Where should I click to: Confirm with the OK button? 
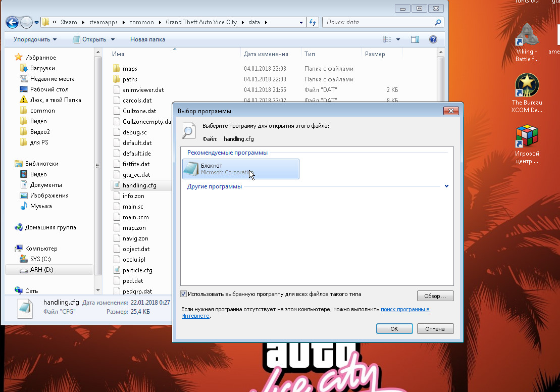394,329
